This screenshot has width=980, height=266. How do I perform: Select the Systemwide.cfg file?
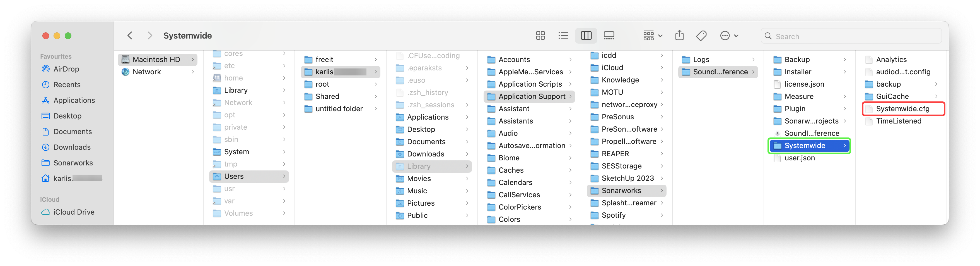pos(902,109)
